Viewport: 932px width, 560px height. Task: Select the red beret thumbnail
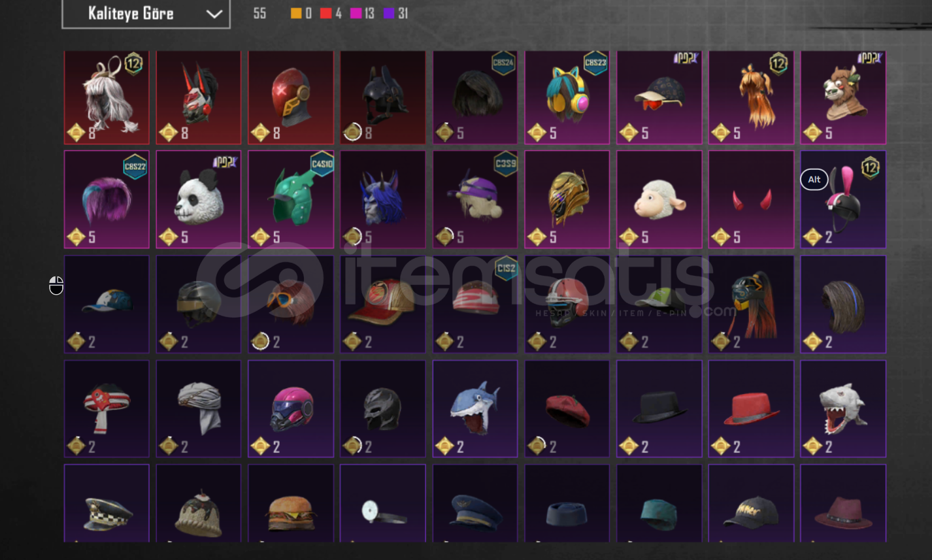567,408
